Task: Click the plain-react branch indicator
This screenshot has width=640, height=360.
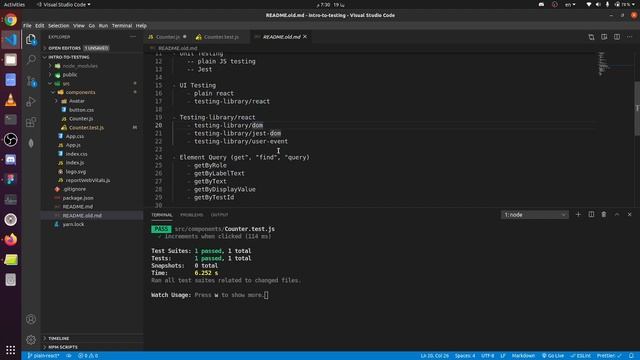Action: pos(43,356)
